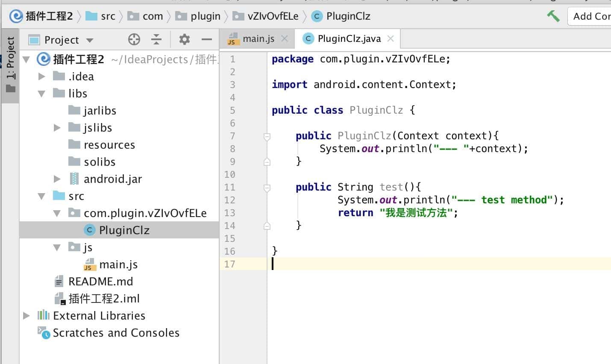Screen dimensions: 611x364
Task: Expand the .idea folder arrow
Action: [x=42, y=76]
